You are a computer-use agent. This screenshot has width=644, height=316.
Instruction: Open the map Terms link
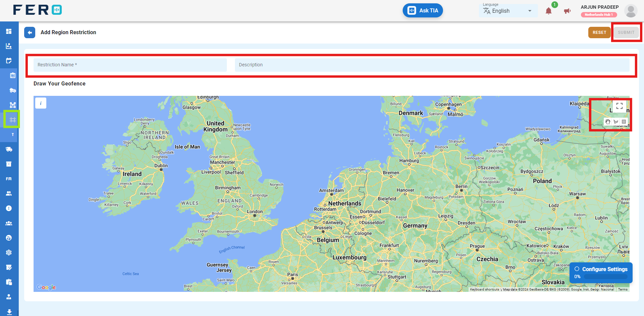pos(623,290)
